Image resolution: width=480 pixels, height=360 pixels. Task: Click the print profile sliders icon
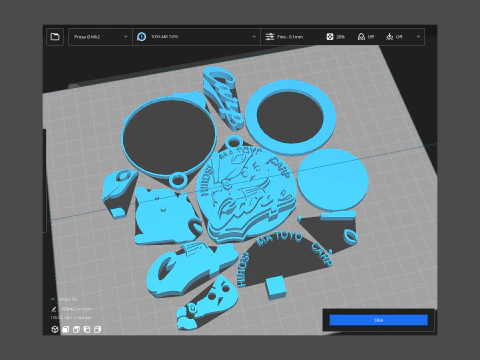[269, 37]
